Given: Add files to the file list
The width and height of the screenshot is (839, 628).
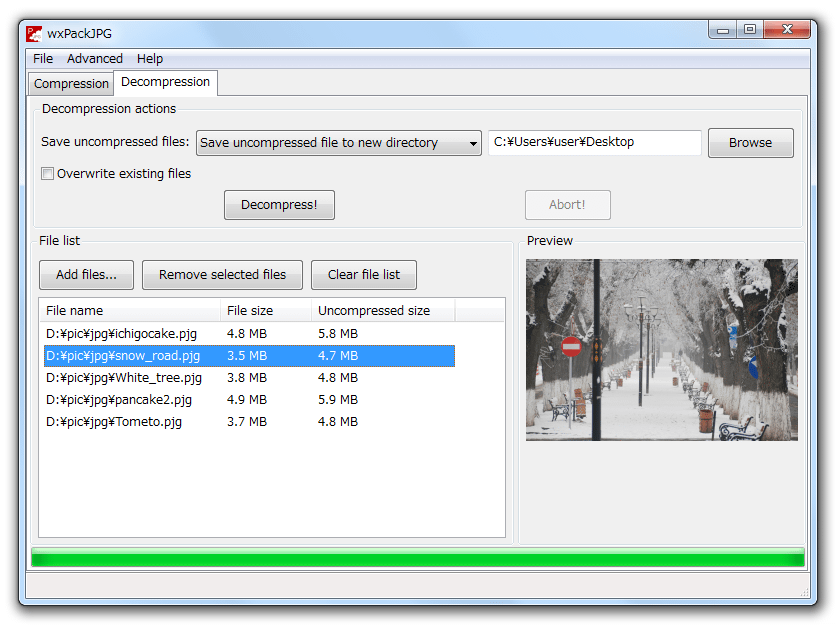Looking at the screenshot, I should pos(86,275).
